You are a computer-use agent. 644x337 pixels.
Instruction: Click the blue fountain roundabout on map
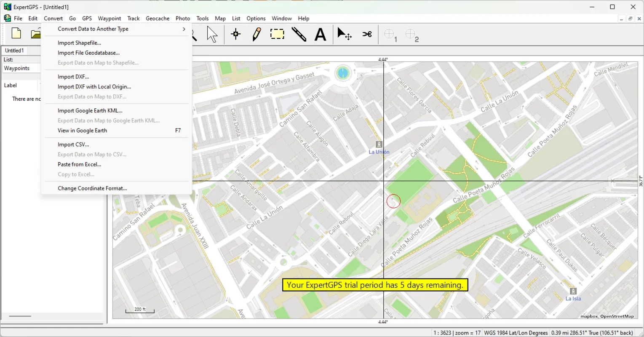[343, 73]
